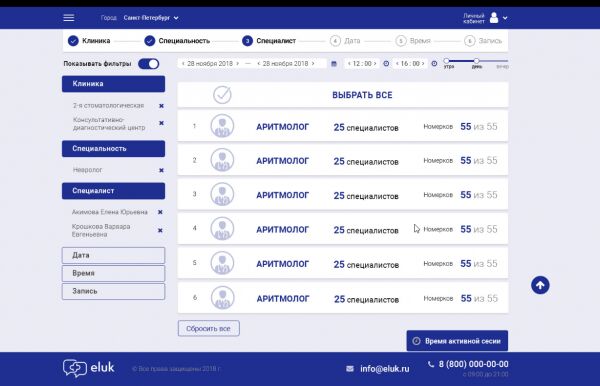Go to previous end date arrow
The width and height of the screenshot is (600, 386).
(259, 64)
